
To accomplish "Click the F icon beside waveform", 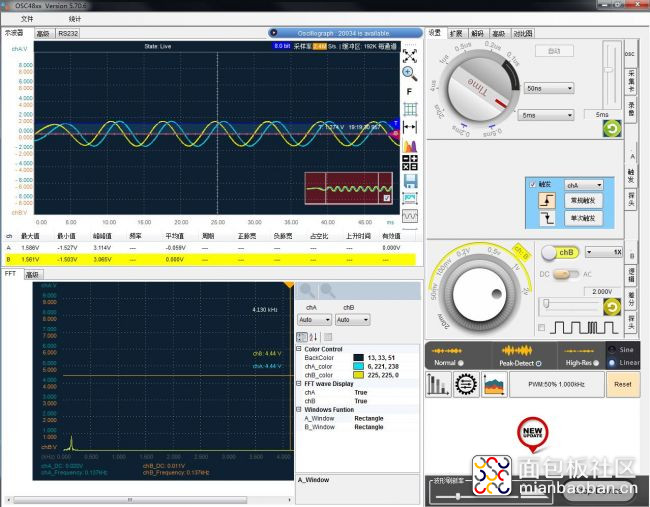I will (409, 92).
